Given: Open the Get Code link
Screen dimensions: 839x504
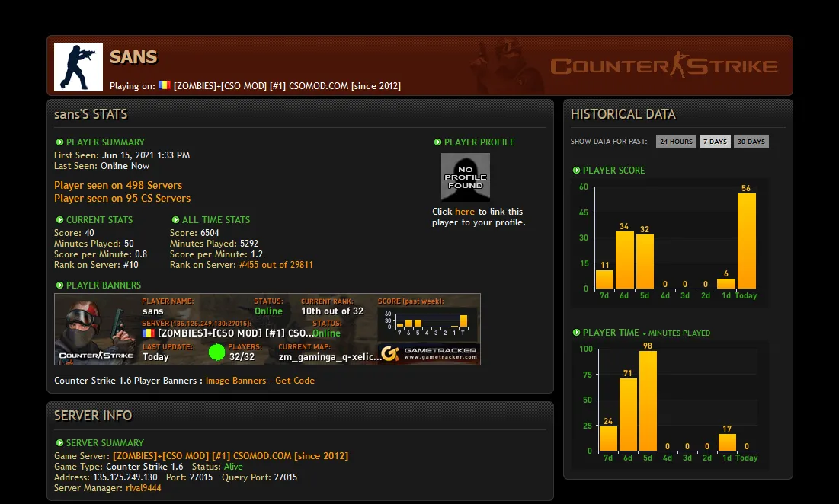Looking at the screenshot, I should 295,381.
